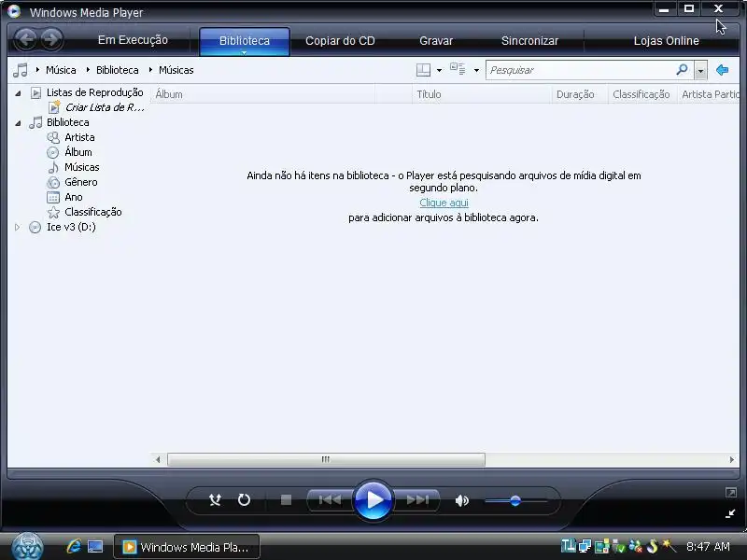Click Criar Lista de Reprodução item

coord(105,107)
